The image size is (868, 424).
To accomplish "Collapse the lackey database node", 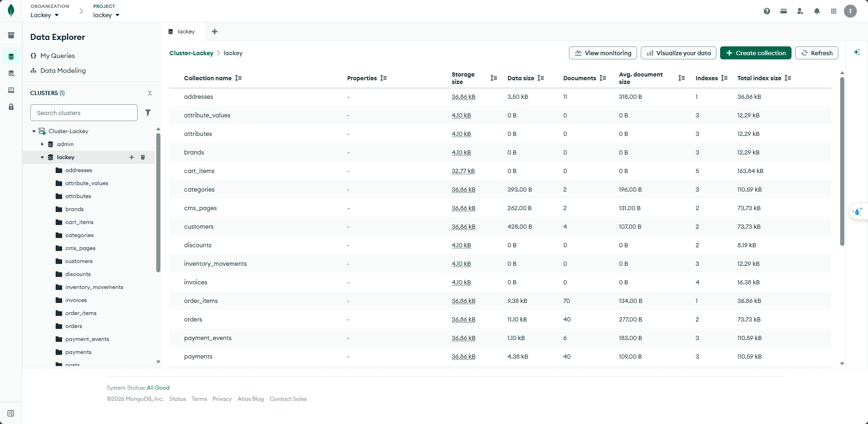I will pyautogui.click(x=42, y=157).
